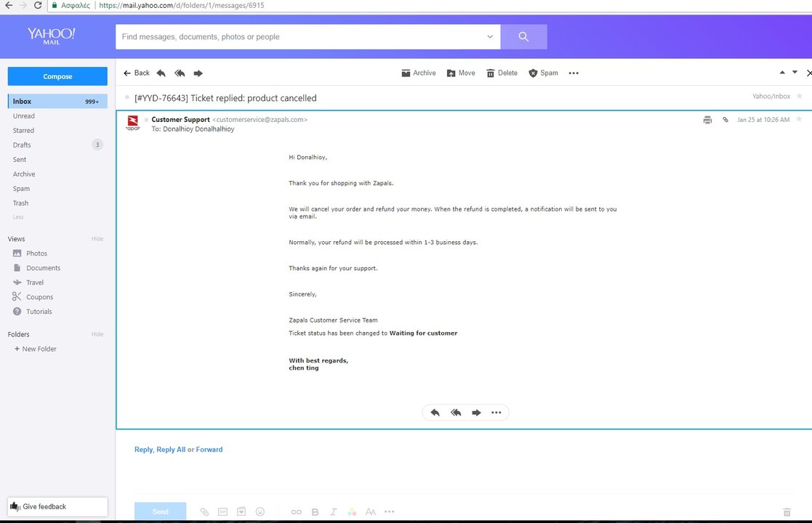Open Starred messages
Screen dimensions: 812x523
(x=23, y=130)
